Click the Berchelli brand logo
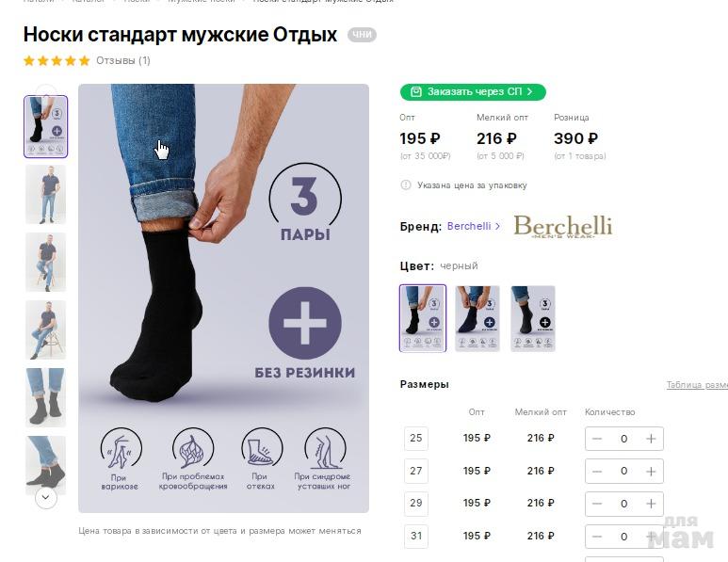 pos(562,227)
